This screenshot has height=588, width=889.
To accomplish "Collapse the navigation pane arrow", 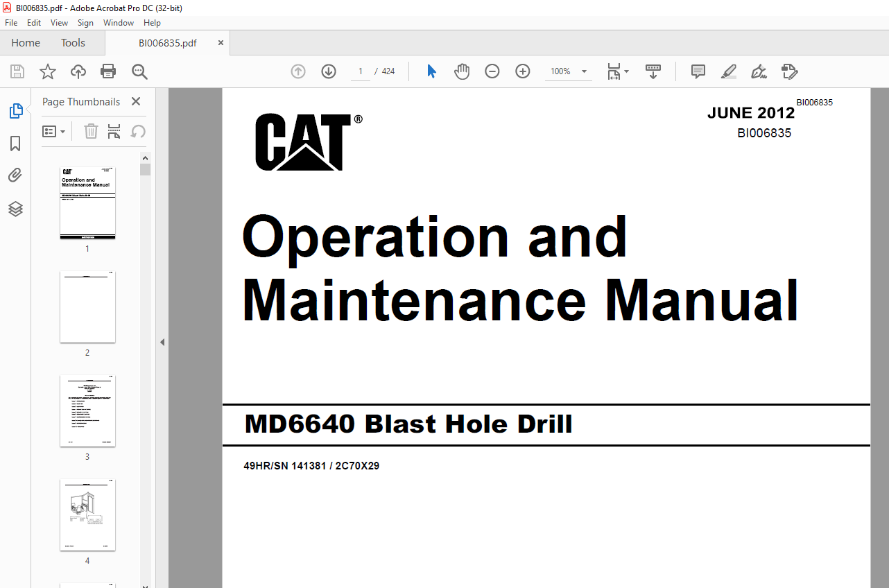I will pyautogui.click(x=162, y=342).
